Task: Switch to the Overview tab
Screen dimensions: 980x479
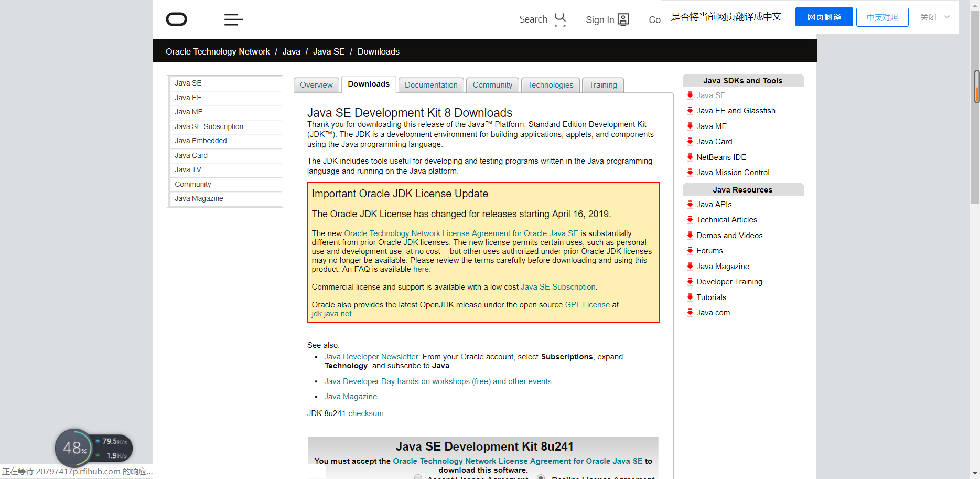Action: click(x=316, y=85)
